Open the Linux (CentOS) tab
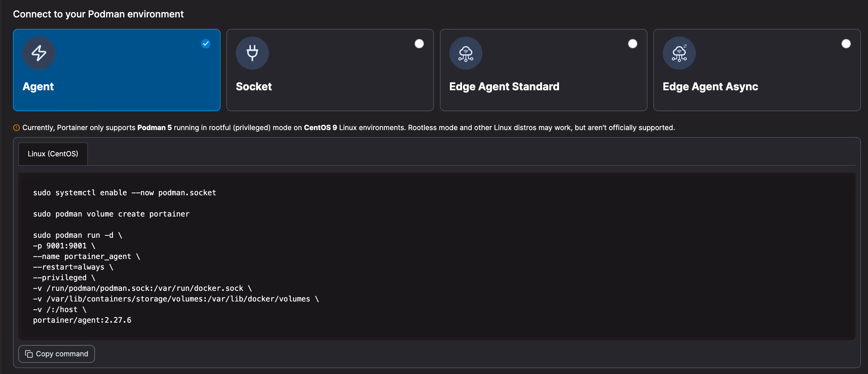The image size is (868, 374). pyautogui.click(x=53, y=154)
